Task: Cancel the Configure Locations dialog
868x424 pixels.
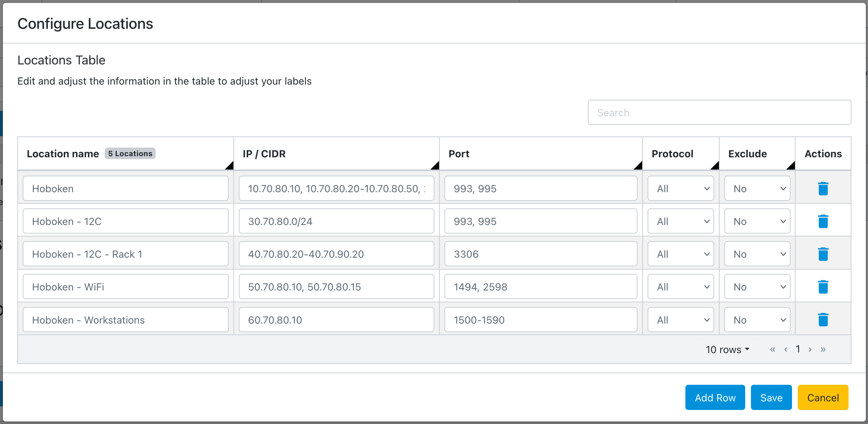Action: [823, 397]
